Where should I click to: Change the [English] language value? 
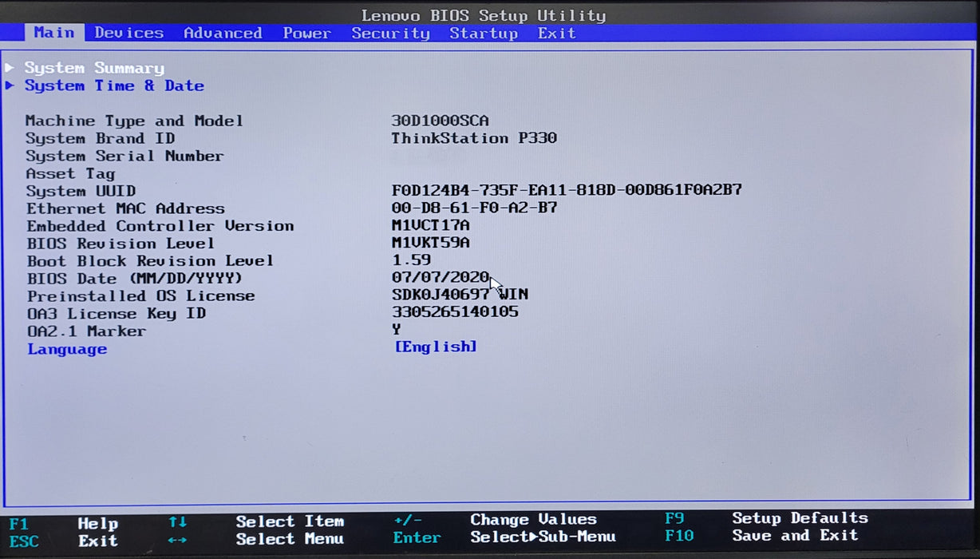pos(436,347)
